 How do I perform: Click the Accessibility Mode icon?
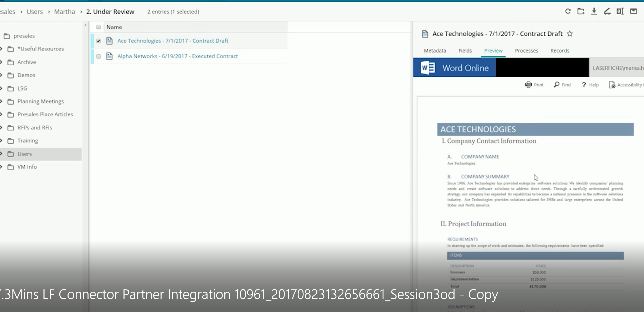(612, 85)
